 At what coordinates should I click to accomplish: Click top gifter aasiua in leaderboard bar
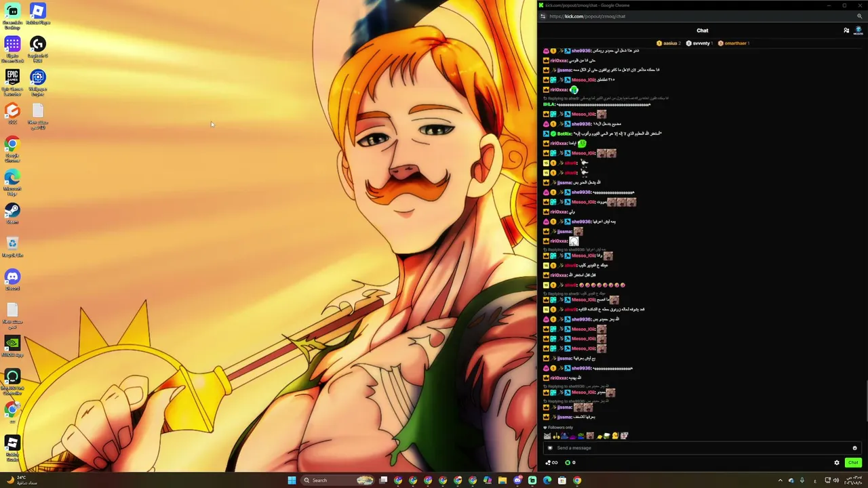[x=669, y=43]
